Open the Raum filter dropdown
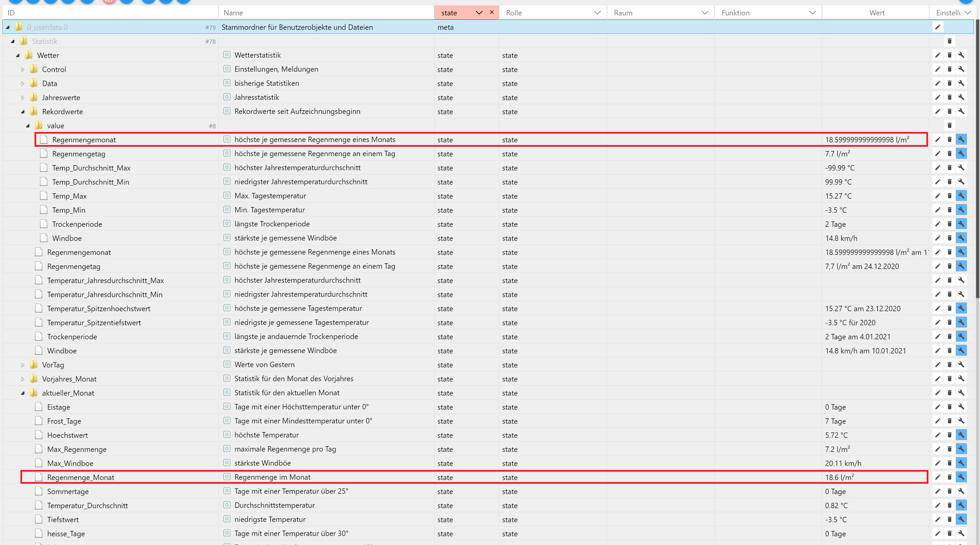Viewport: 980px width, 545px height. point(705,12)
